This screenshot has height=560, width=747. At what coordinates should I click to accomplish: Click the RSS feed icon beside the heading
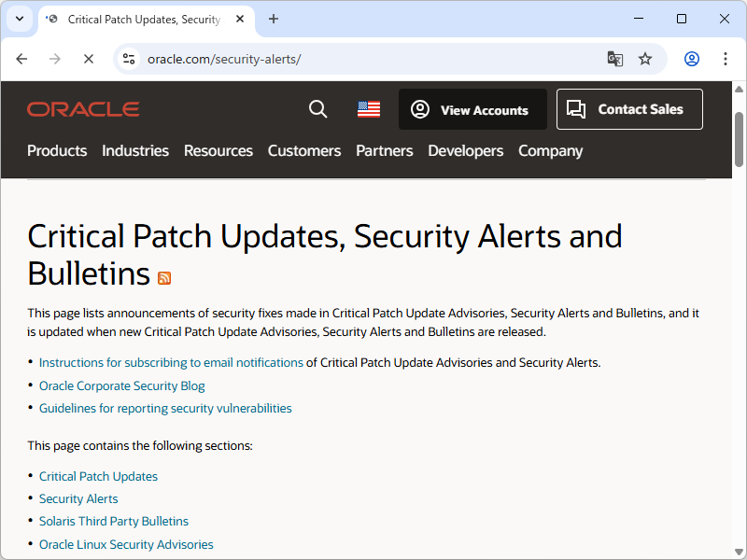point(164,278)
